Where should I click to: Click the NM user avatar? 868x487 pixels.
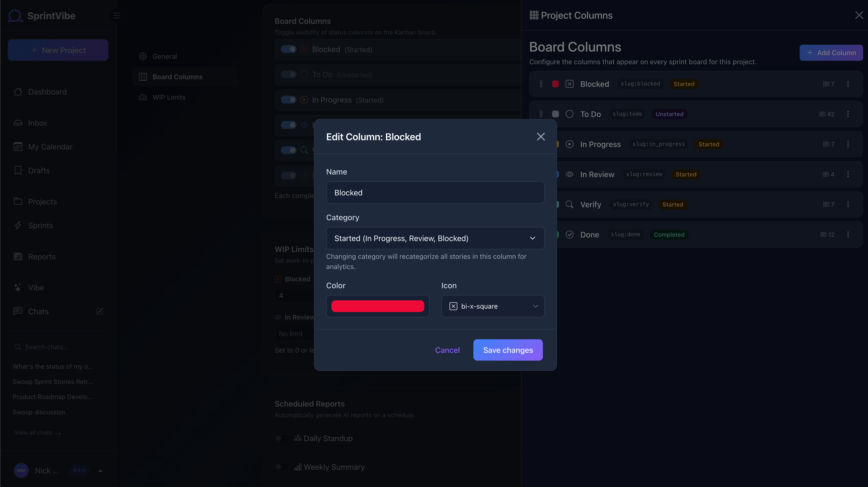[21, 470]
